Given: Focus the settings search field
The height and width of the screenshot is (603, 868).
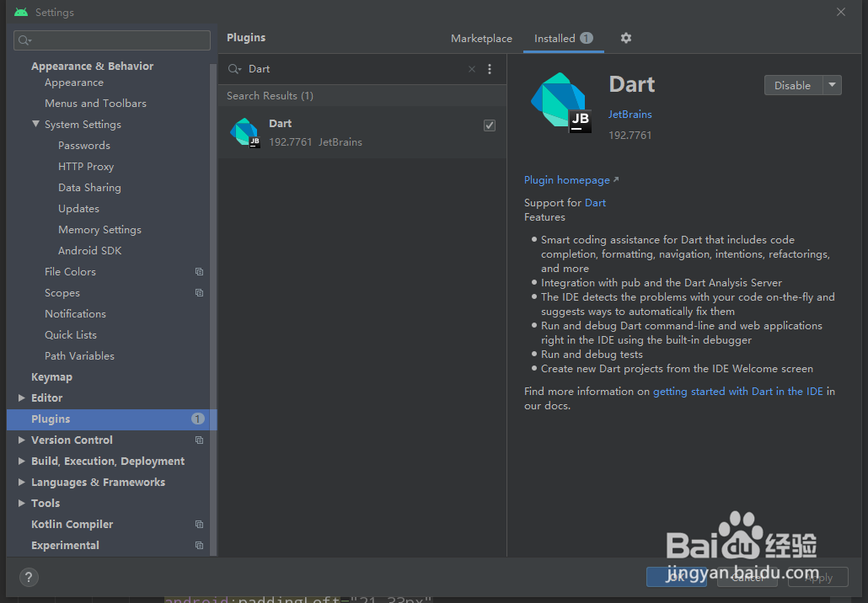Looking at the screenshot, I should pos(112,40).
